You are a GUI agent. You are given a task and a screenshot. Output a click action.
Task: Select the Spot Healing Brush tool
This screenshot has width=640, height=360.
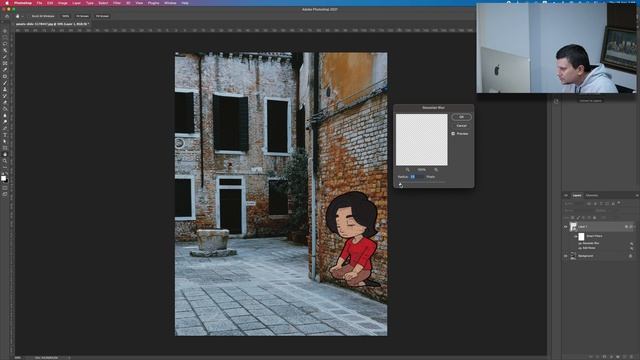(x=5, y=76)
